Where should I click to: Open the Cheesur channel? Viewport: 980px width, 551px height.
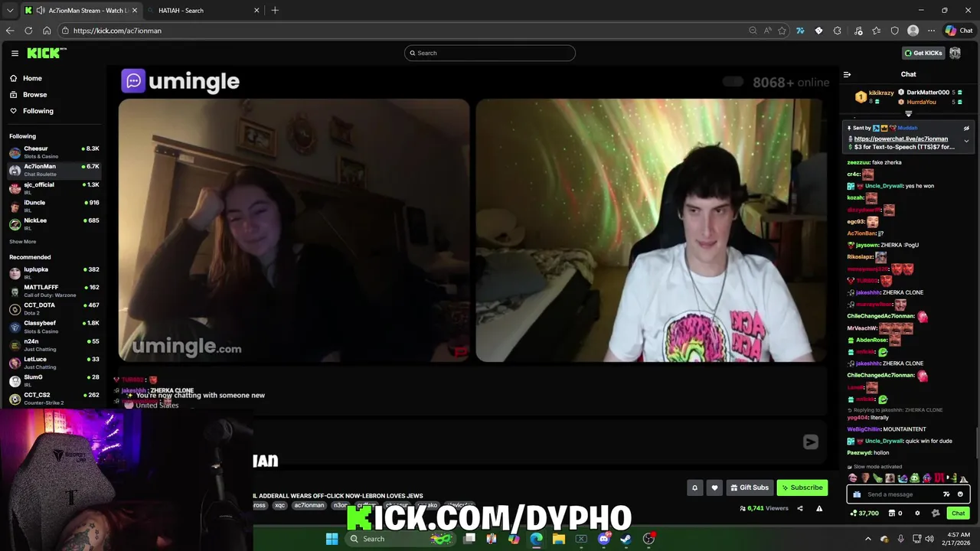tap(54, 152)
